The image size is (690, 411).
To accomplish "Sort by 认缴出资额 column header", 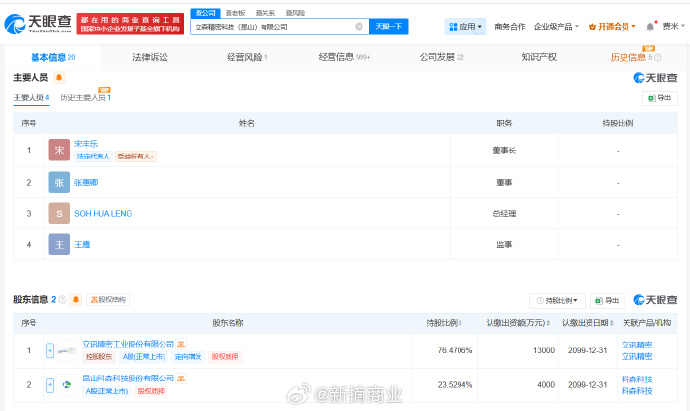I will (x=518, y=323).
